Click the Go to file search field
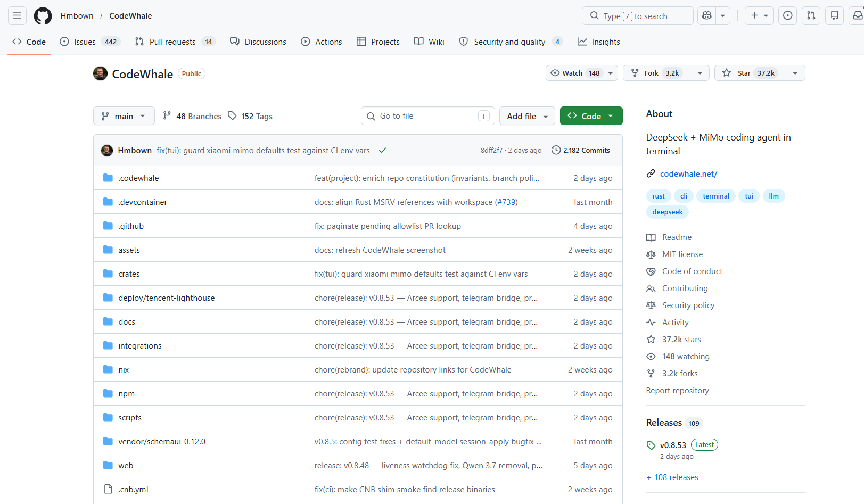This screenshot has height=504, width=864. (428, 116)
